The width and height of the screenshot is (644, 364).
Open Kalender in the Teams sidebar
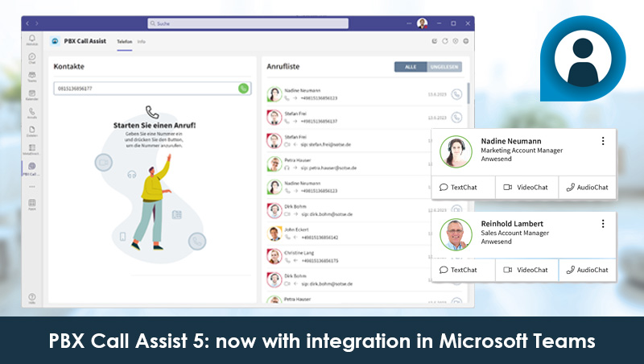pyautogui.click(x=32, y=95)
